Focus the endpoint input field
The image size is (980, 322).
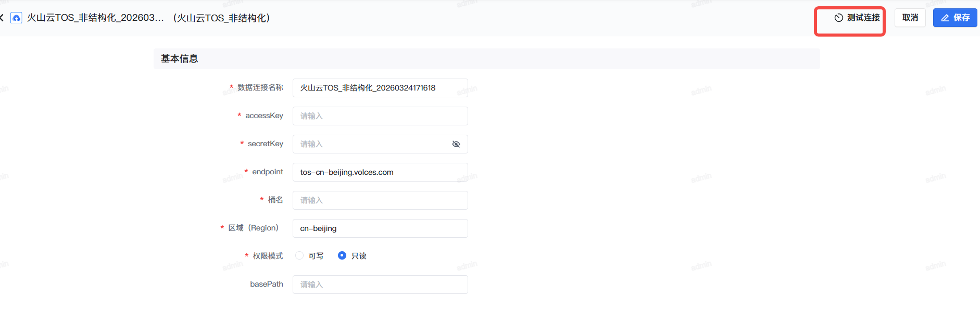(380, 172)
